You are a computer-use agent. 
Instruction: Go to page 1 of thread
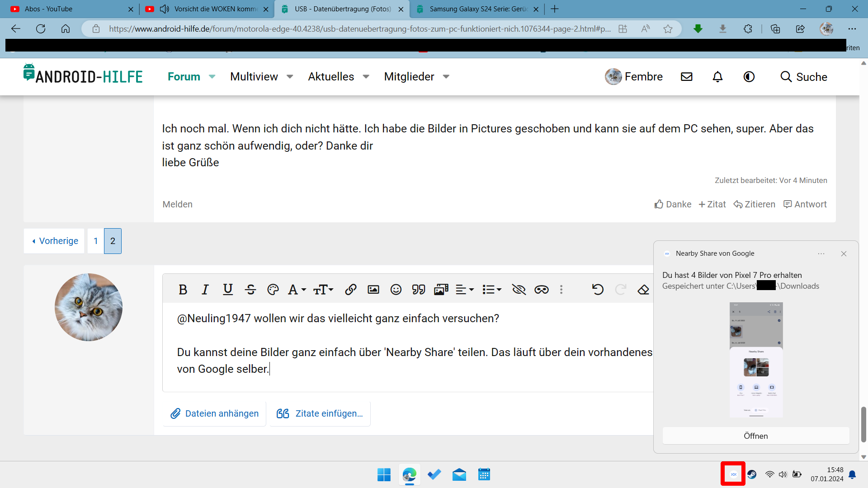96,241
